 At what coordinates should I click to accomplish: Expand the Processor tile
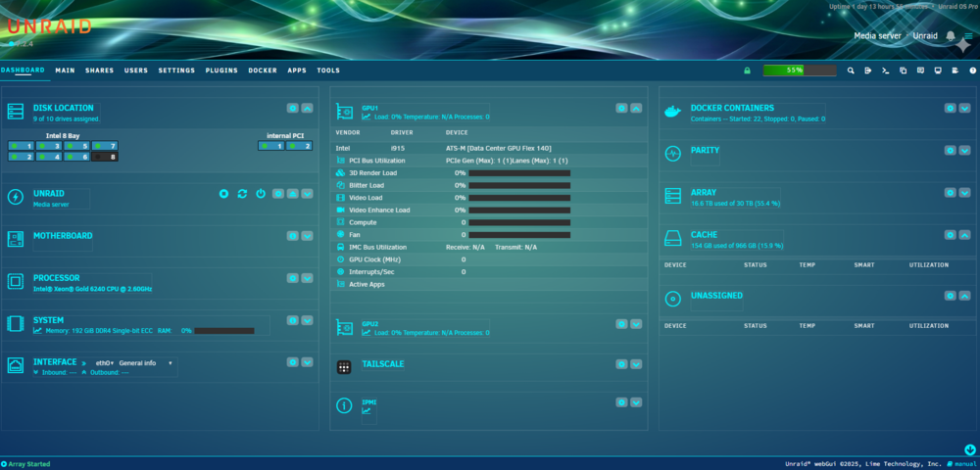pyautogui.click(x=307, y=278)
